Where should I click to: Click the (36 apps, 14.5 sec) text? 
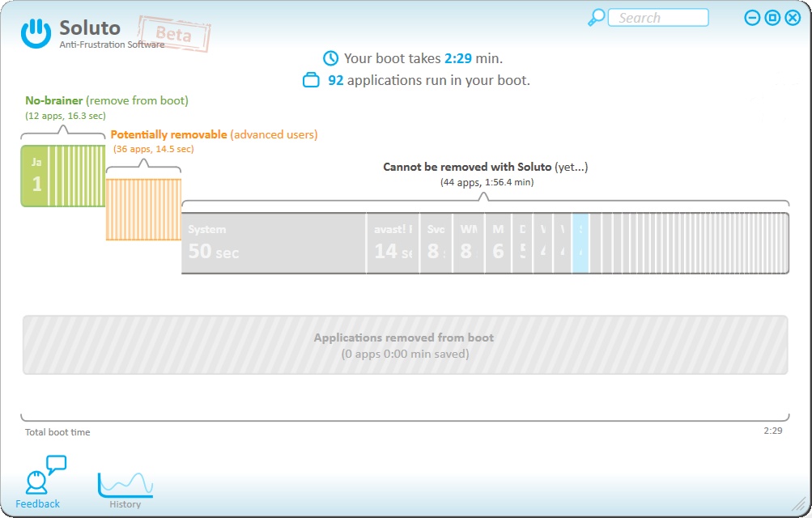pyautogui.click(x=154, y=149)
